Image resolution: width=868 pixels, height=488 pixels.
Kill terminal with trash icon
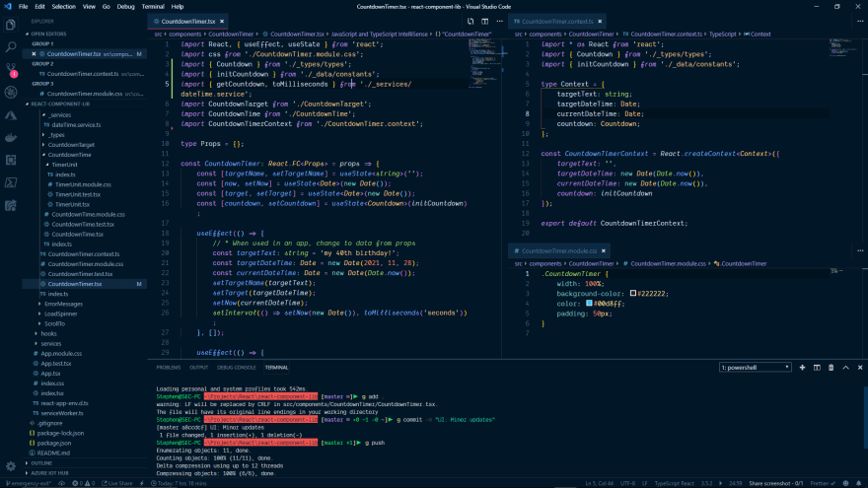click(831, 368)
